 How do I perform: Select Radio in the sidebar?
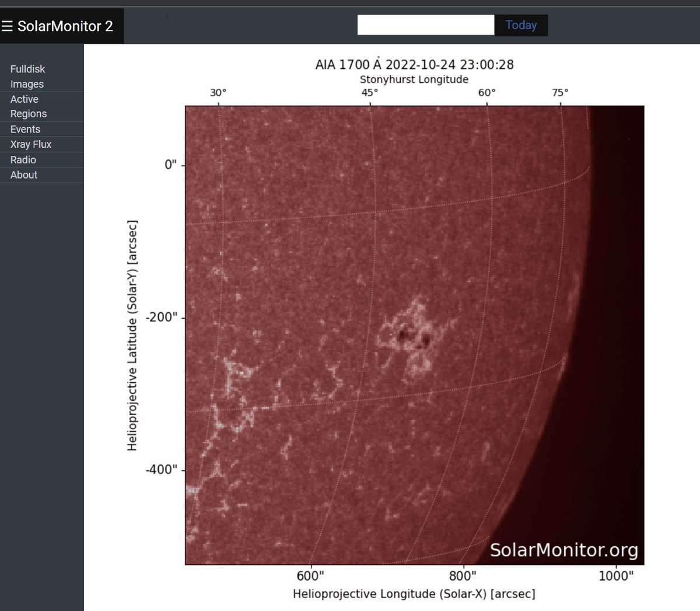42,160
